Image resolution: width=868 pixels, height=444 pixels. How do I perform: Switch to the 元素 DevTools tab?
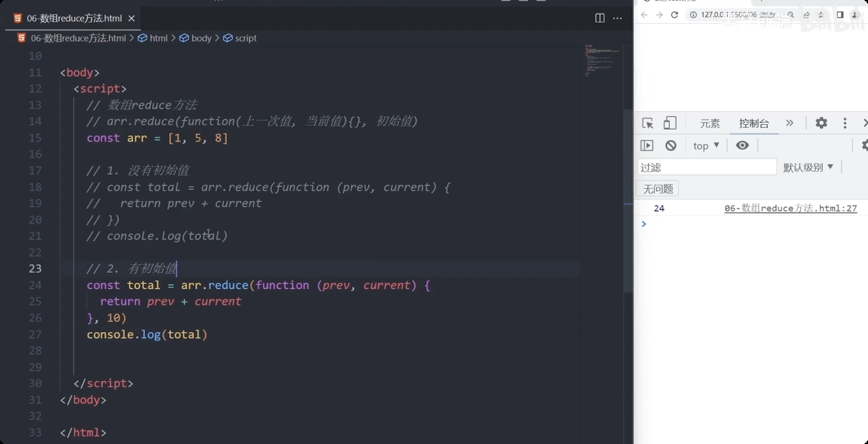pos(710,123)
